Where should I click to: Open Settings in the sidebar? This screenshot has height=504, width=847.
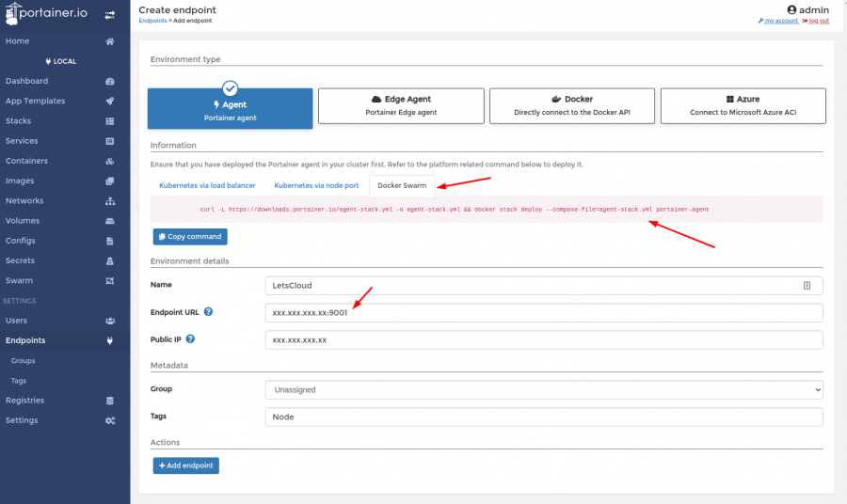[65, 421]
